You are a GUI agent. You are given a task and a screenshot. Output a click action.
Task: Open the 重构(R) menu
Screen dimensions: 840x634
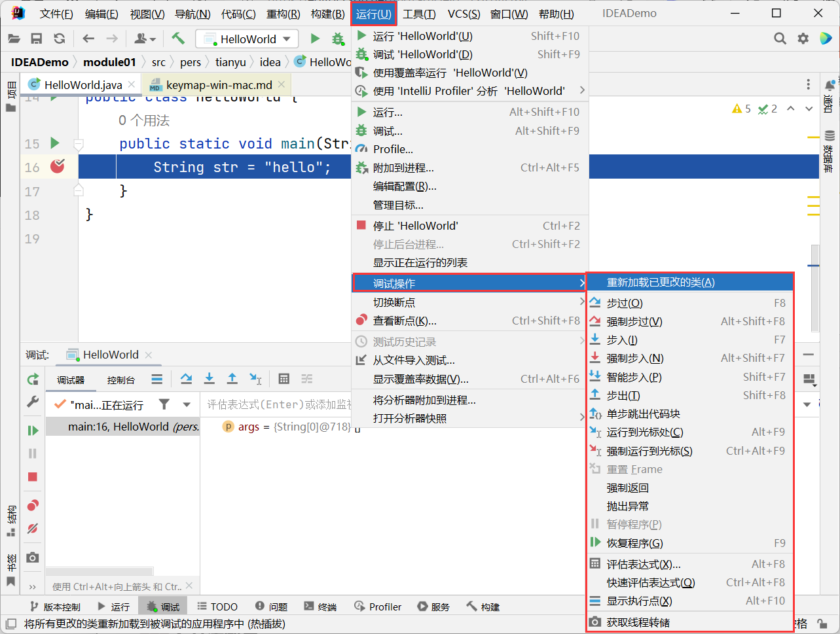[283, 14]
